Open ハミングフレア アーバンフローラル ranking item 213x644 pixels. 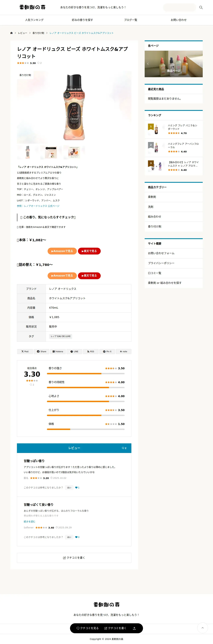click(x=174, y=148)
